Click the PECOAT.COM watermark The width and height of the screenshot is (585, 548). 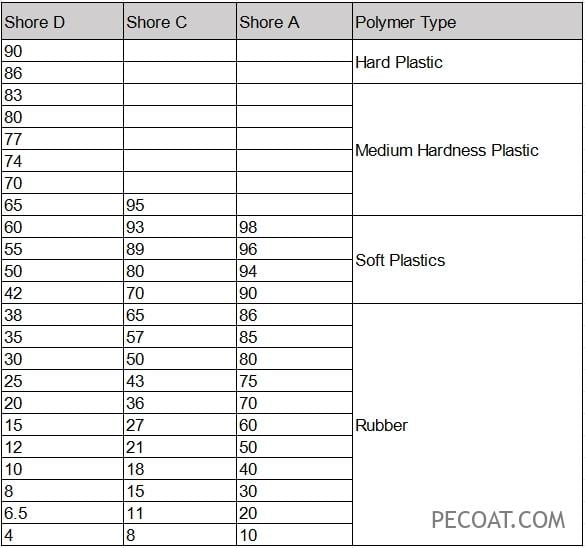tap(498, 520)
